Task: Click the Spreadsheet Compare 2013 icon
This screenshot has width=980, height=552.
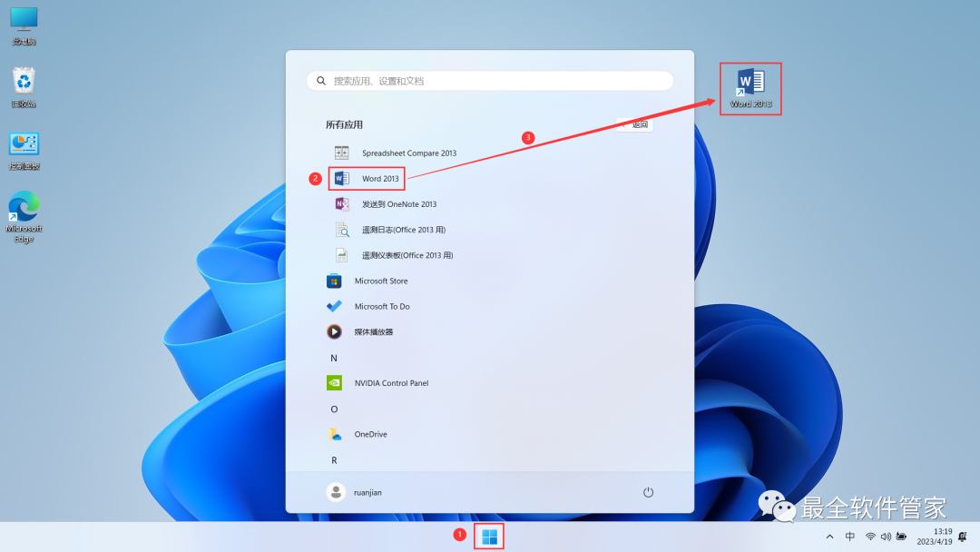Action: point(341,153)
